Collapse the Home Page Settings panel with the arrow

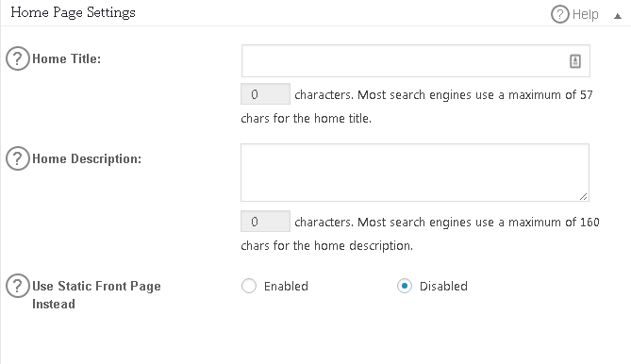point(618,16)
